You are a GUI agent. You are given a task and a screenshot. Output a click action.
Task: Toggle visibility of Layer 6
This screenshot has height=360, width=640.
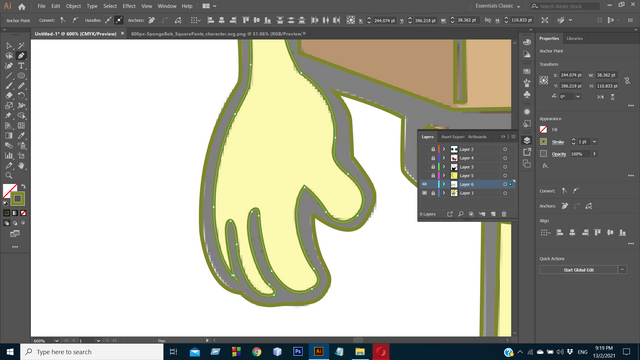pos(424,184)
